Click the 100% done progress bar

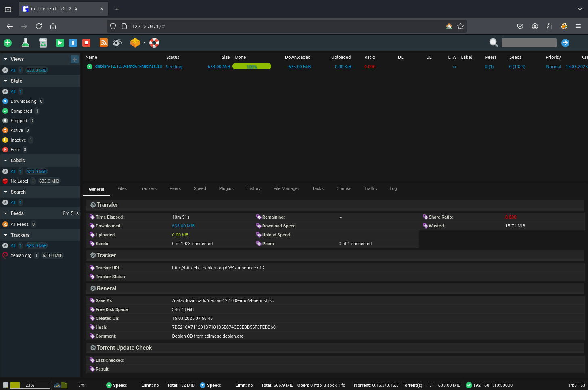click(252, 67)
